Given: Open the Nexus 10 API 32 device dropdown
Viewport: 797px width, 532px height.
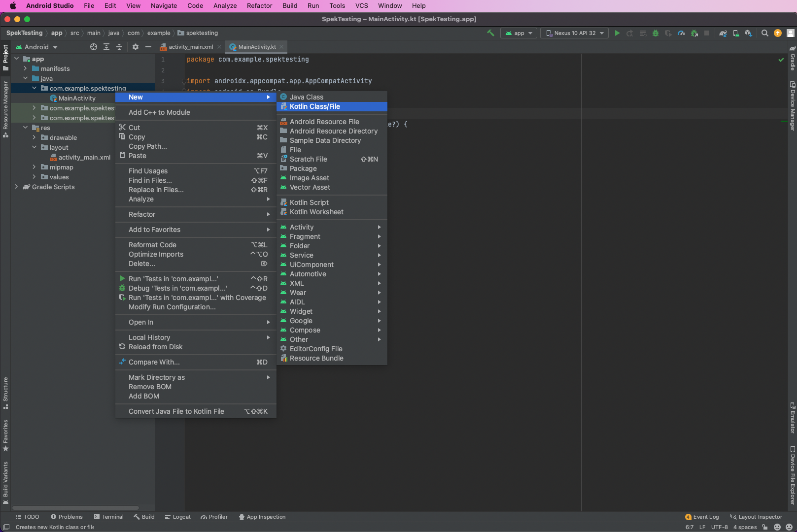Looking at the screenshot, I should coord(575,33).
